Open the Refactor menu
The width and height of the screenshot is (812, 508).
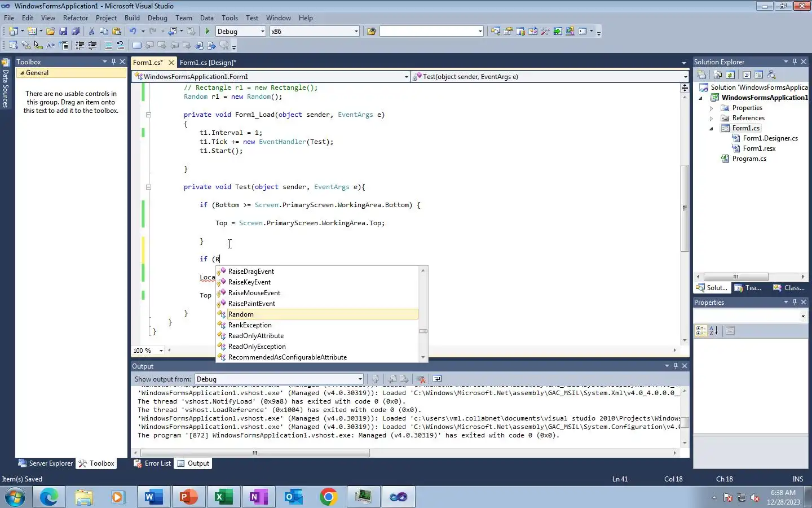[x=76, y=18]
